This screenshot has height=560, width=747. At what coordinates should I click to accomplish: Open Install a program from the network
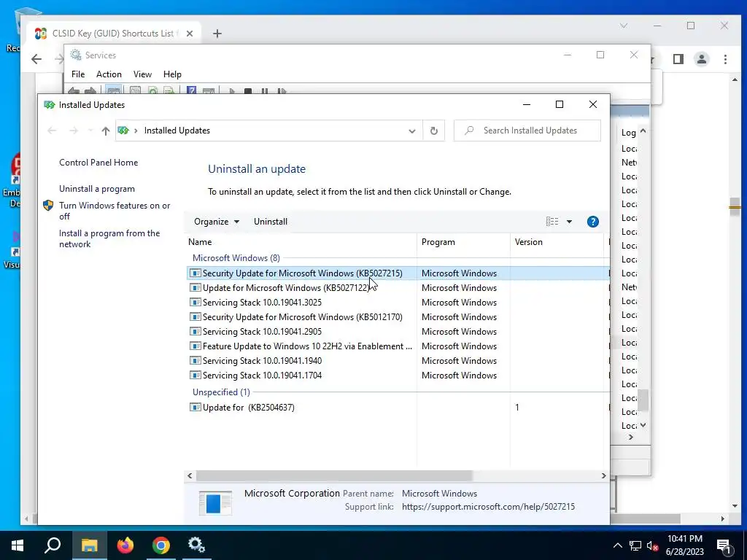109,238
